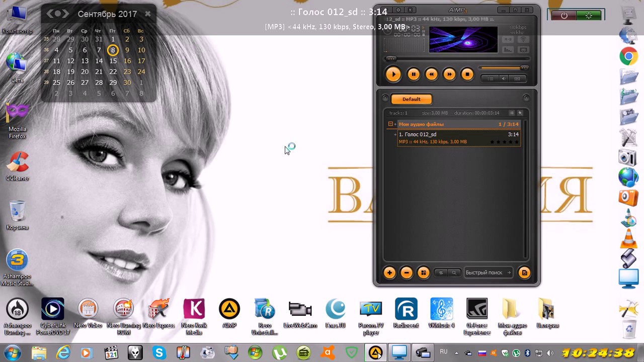Open Компьютер desktop icon
Image resolution: width=644 pixels, height=362 pixels.
(x=17, y=20)
